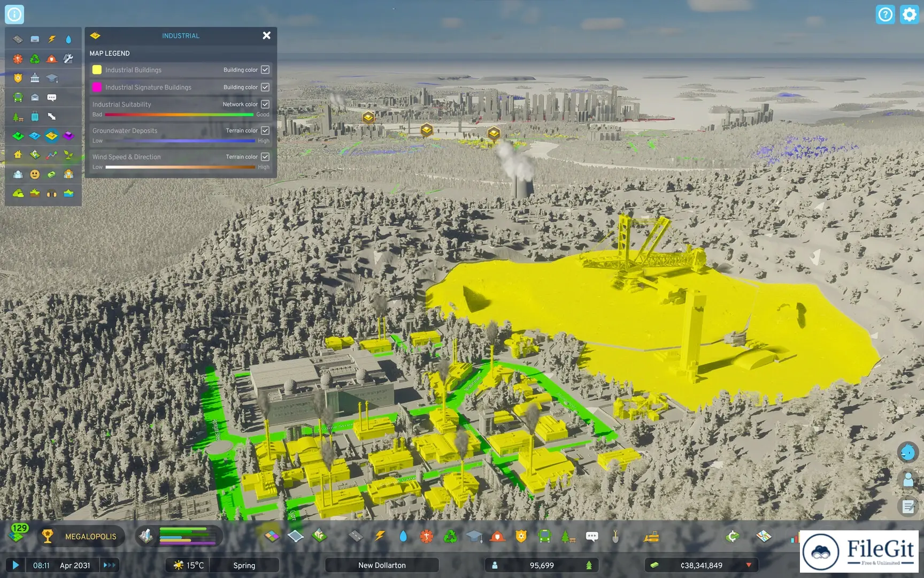Viewport: 924px width, 578px height.
Task: Open the Education graduation cap info view in panel
Action: 52,78
